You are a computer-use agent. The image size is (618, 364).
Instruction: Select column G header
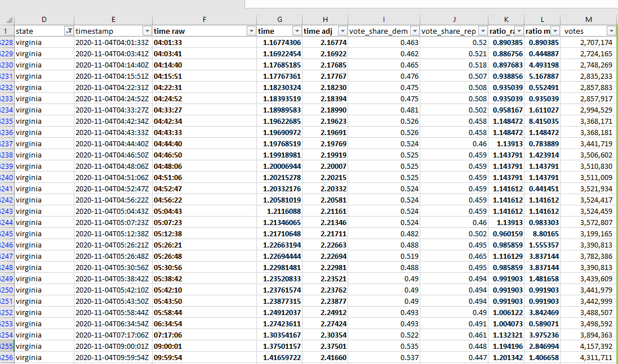point(279,20)
